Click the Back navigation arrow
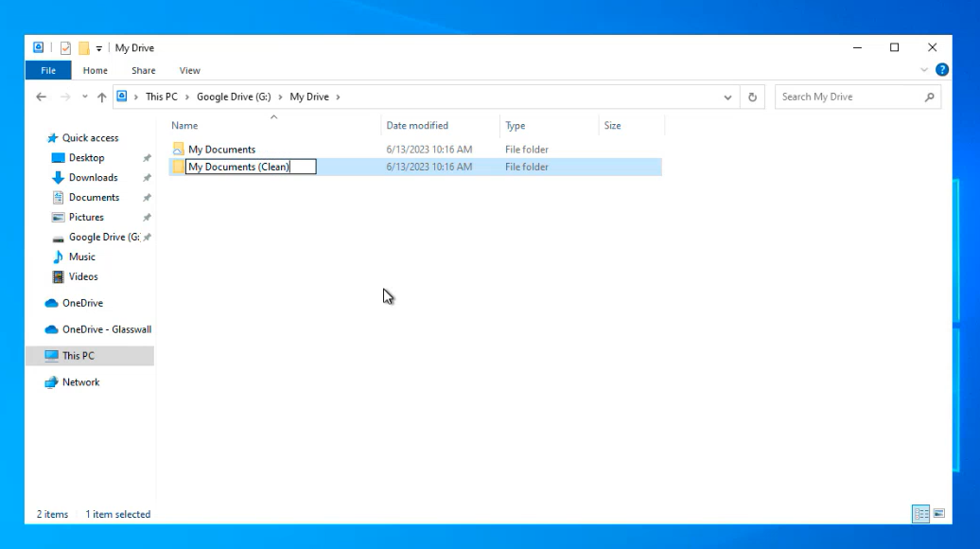 41,97
